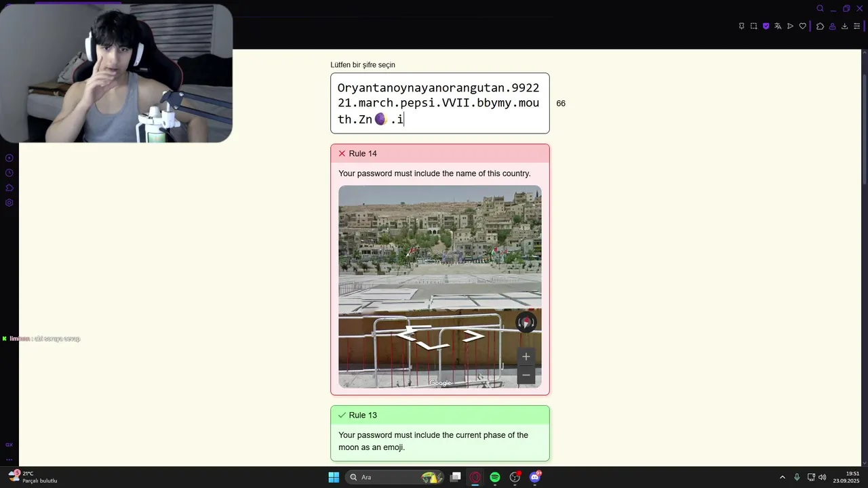Open the easy setup sliders icon
This screenshot has height=488, width=868.
click(x=856, y=26)
